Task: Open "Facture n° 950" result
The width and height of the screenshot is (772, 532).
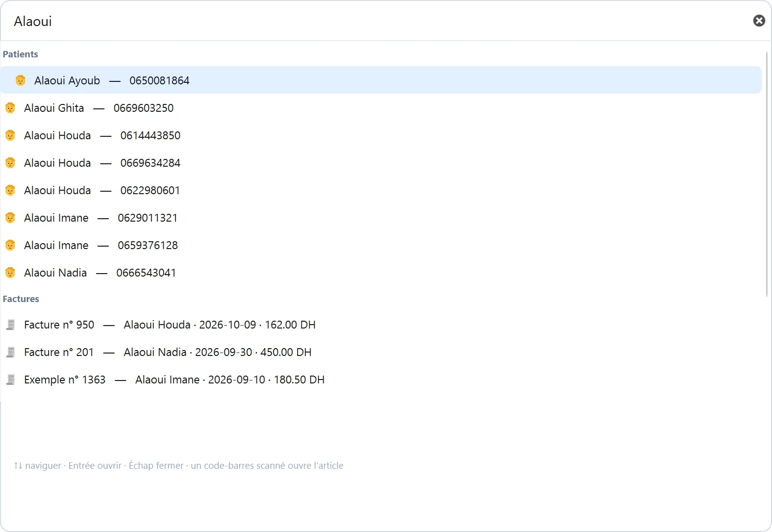Action: coord(59,325)
